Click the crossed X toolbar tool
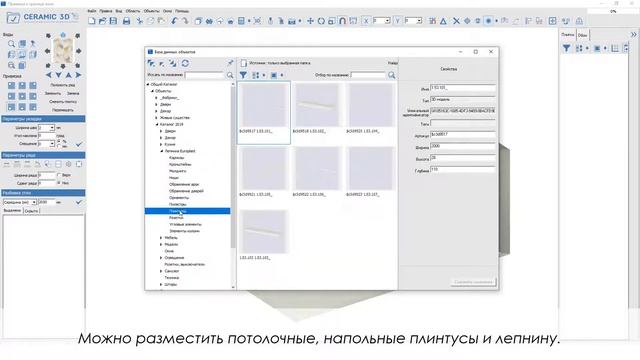The image size is (640, 360). click(456, 21)
